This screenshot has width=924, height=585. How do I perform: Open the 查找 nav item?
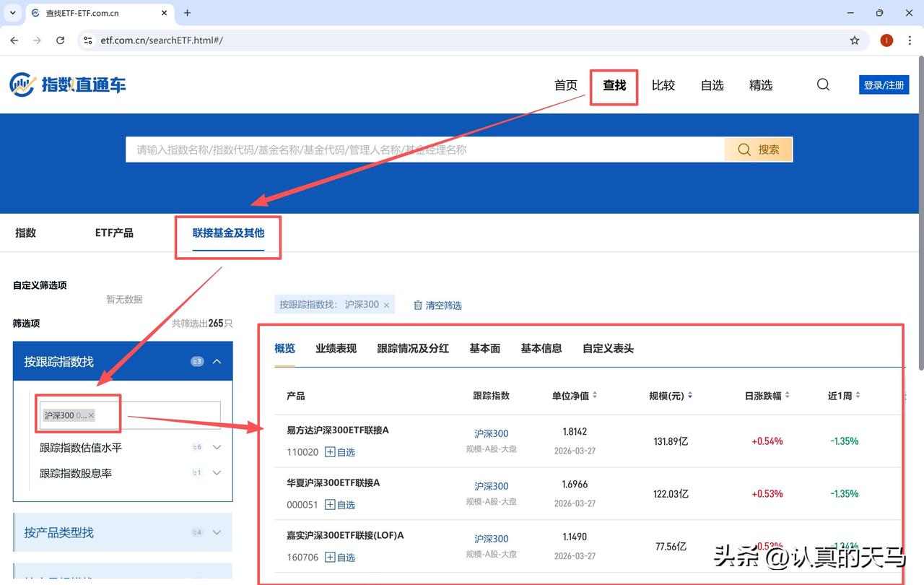click(x=614, y=85)
